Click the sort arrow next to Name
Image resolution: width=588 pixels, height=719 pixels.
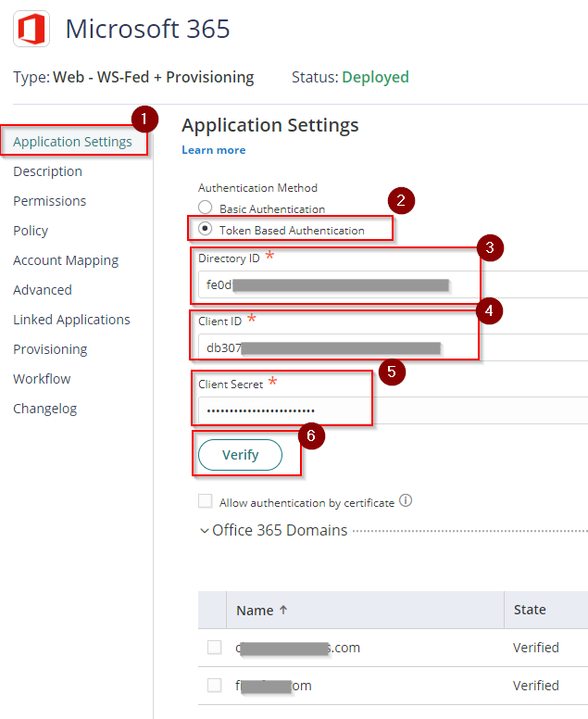click(x=283, y=610)
